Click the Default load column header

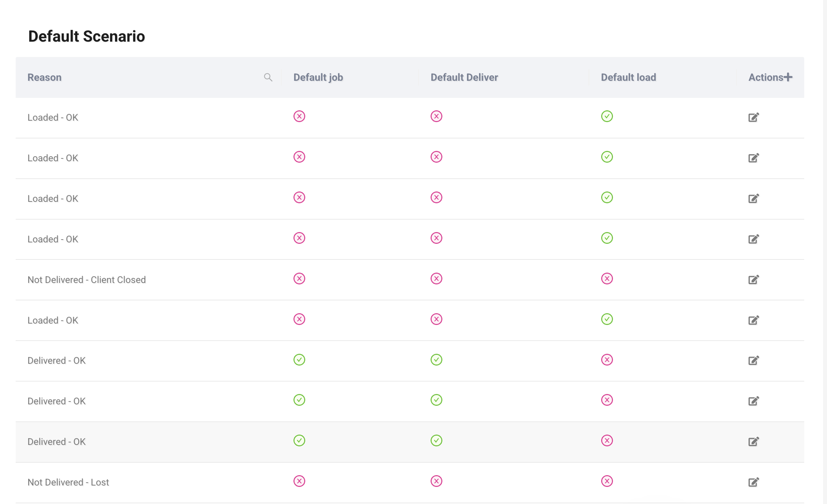tap(628, 77)
